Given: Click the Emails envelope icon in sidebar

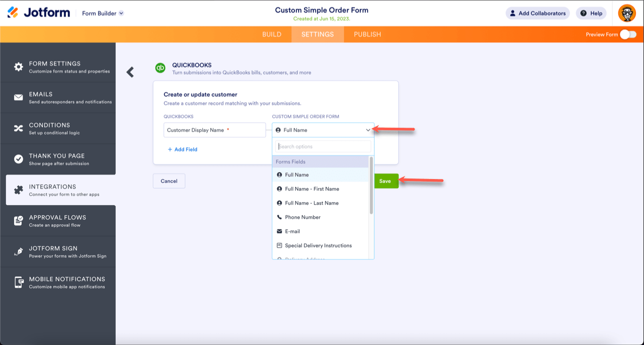Looking at the screenshot, I should coord(19,98).
